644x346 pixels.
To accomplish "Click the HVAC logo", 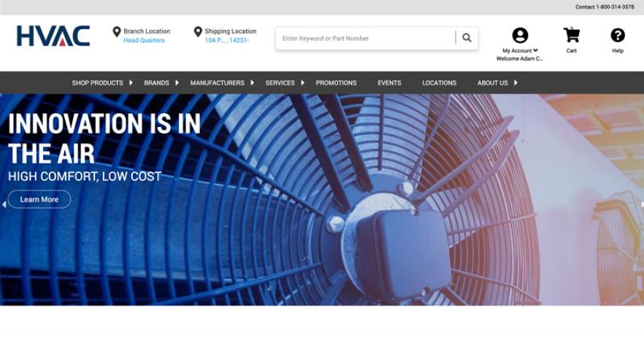I will click(53, 36).
